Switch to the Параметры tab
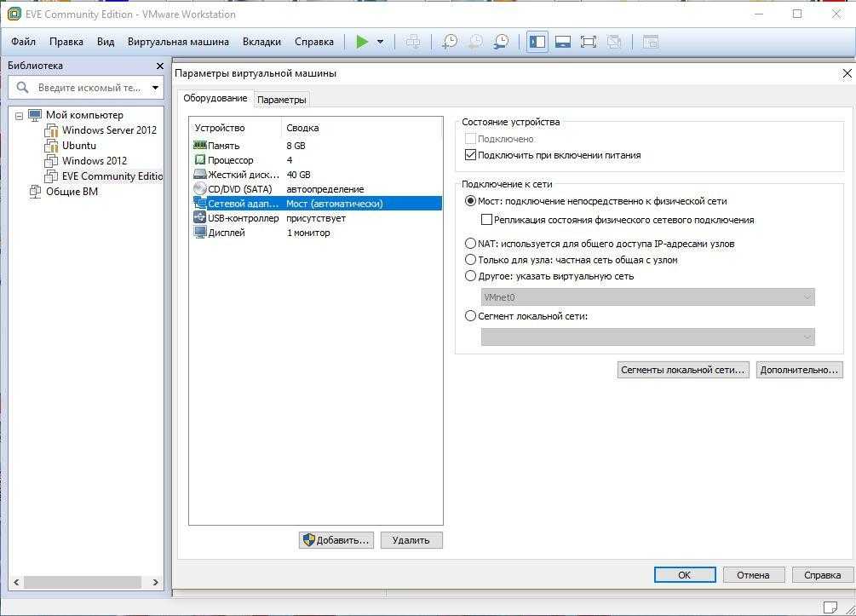 pos(281,100)
